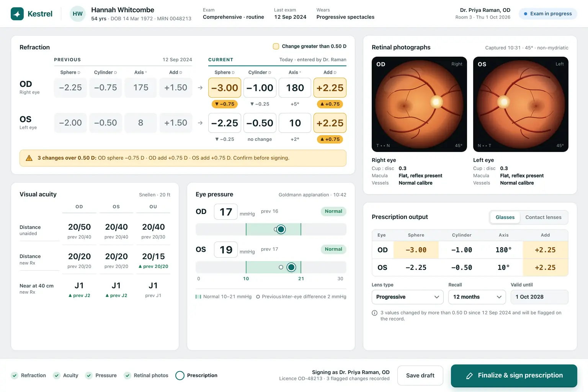Switch to the Contact lenses tab
Screen dimensions: 588x392
point(543,217)
